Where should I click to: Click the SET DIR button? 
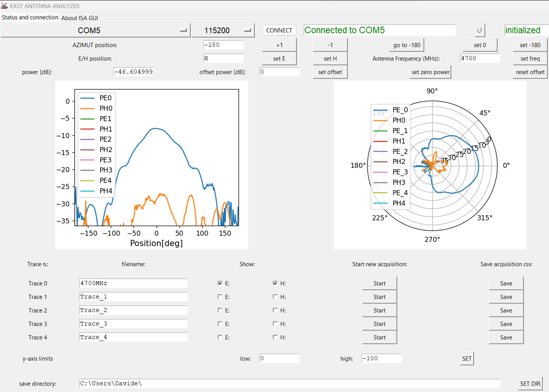pos(530,384)
